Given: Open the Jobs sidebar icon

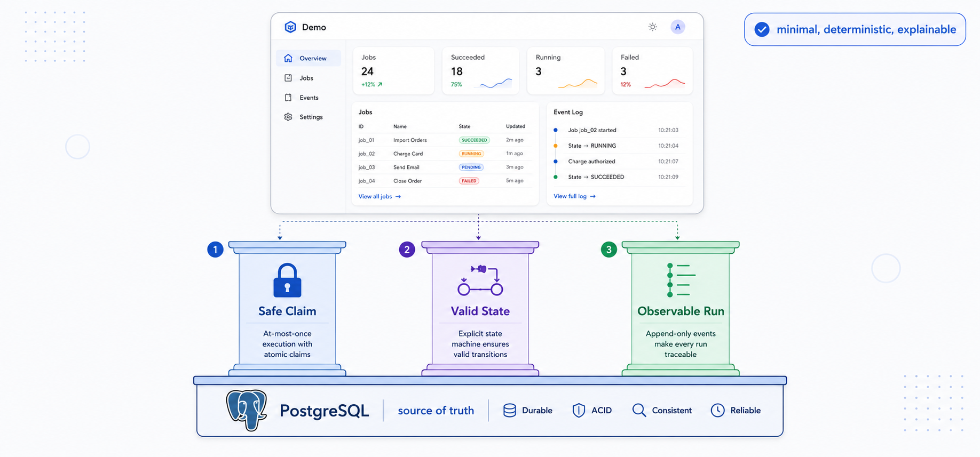Looking at the screenshot, I should (x=288, y=78).
